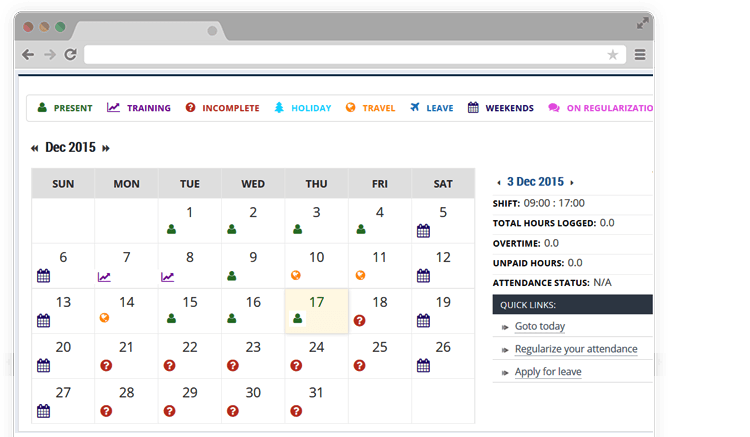Select the highlighted day 17 cell
This screenshot has height=437, width=750.
tap(316, 310)
